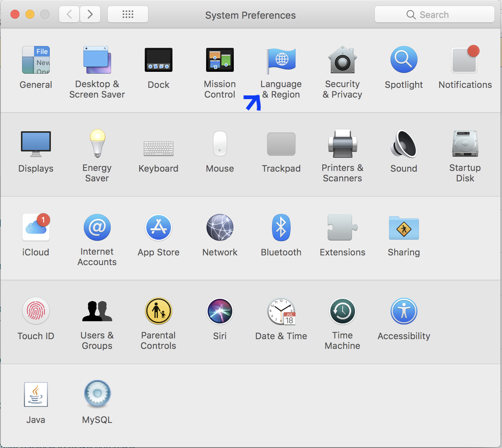This screenshot has height=448, width=502.
Task: Close the System Preferences window
Action: click(15, 15)
